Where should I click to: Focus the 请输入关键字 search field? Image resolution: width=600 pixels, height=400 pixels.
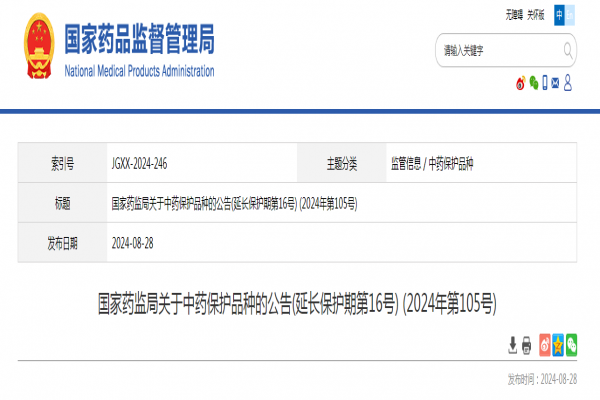click(x=506, y=50)
